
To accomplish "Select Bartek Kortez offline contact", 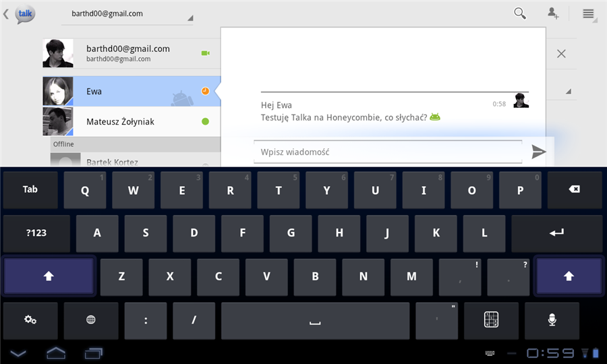I will click(136, 160).
